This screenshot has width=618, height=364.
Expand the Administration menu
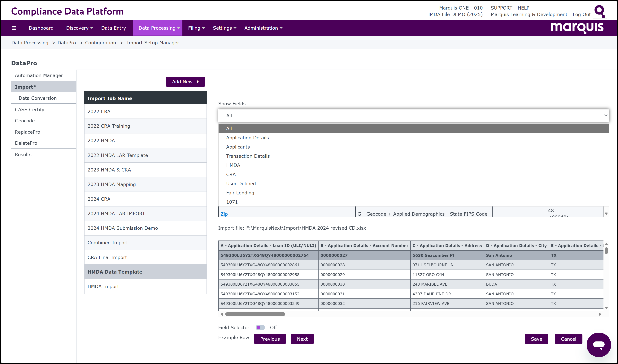click(x=263, y=28)
